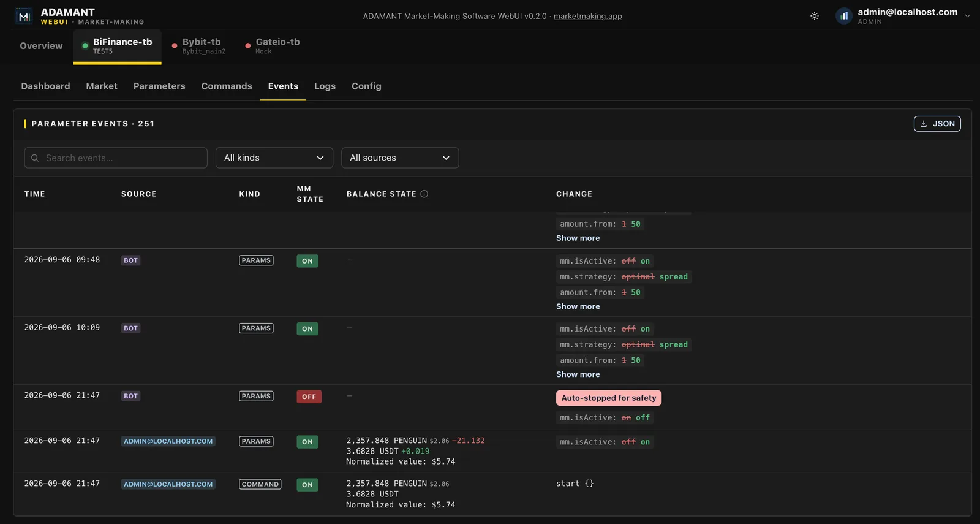Click the Balance State info icon
The width and height of the screenshot is (980, 524).
coord(424,194)
